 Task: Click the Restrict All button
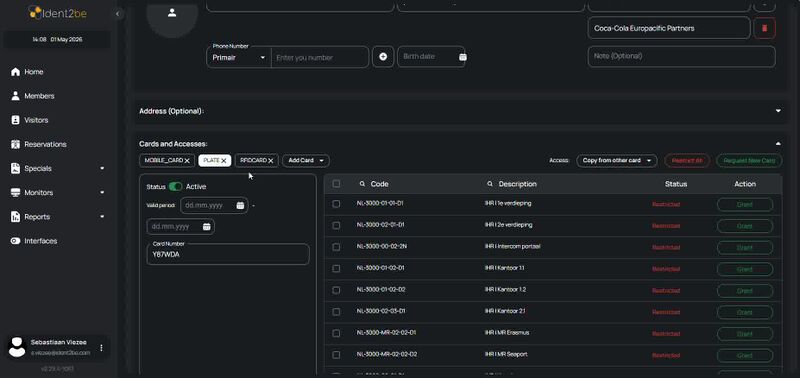(x=687, y=160)
